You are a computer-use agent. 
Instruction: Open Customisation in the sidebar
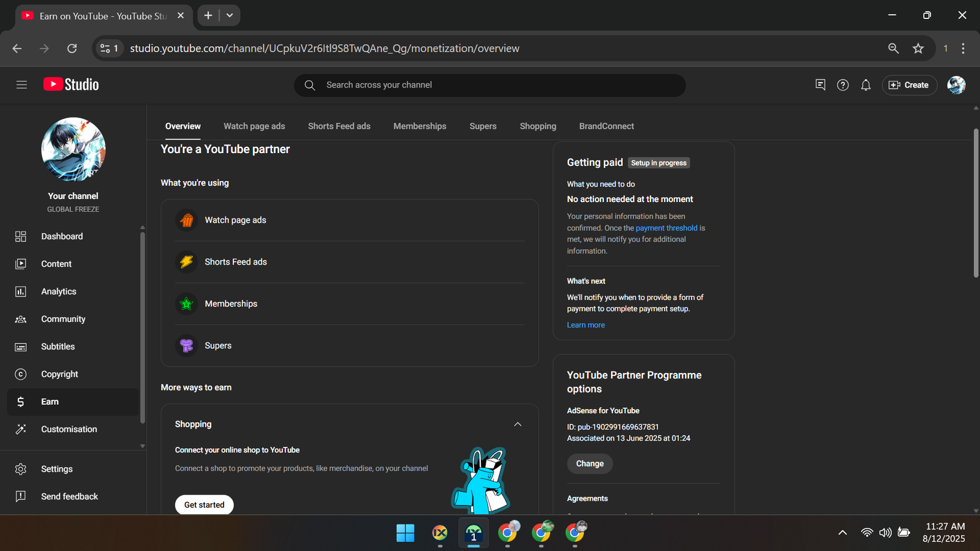pyautogui.click(x=73, y=429)
